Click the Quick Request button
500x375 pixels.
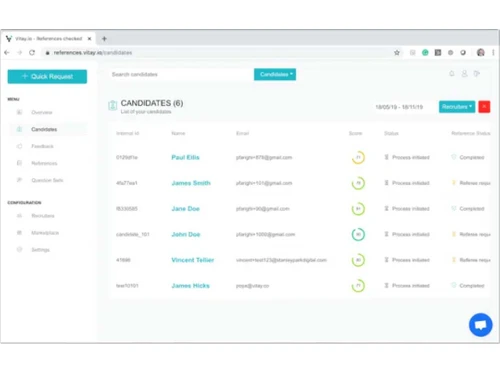pos(47,76)
